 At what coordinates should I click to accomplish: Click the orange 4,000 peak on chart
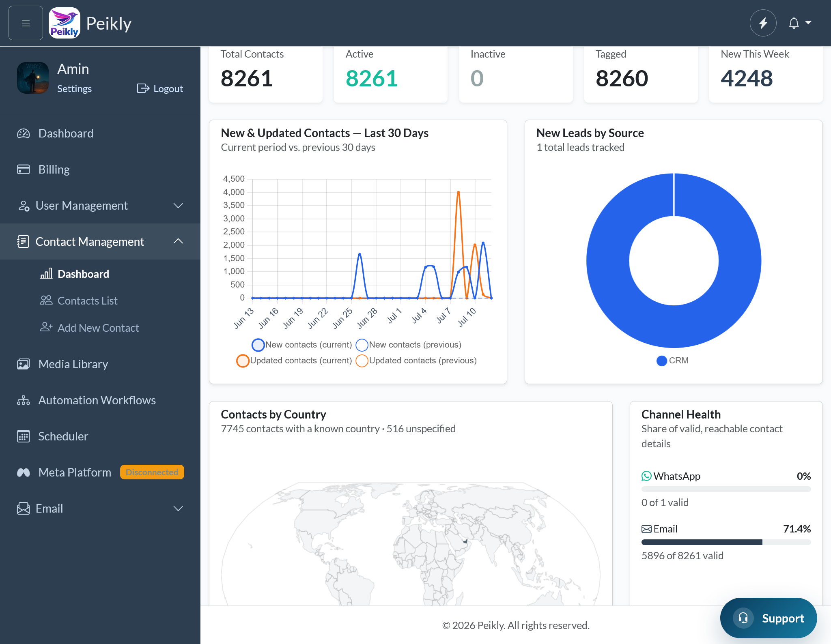coord(458,192)
